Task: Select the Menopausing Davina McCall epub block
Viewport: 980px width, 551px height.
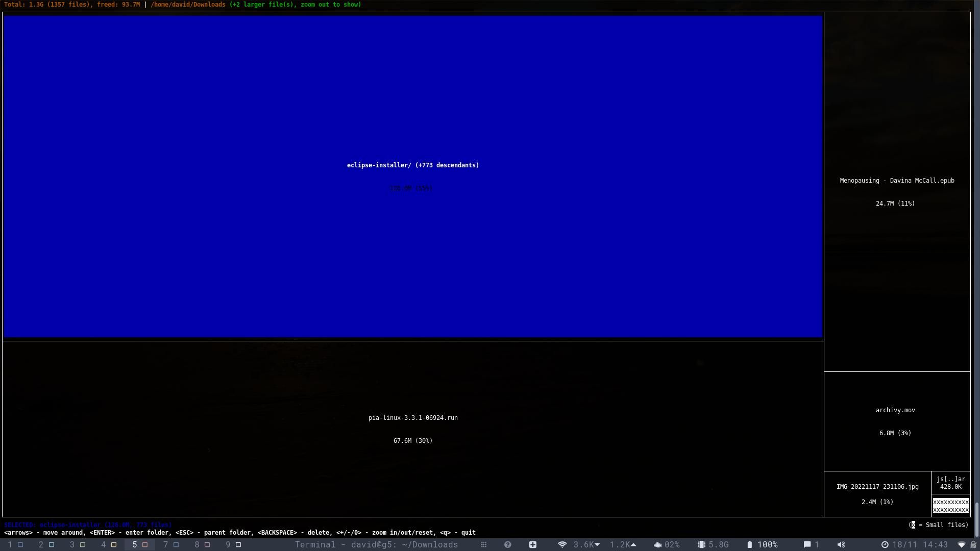Action: (896, 191)
